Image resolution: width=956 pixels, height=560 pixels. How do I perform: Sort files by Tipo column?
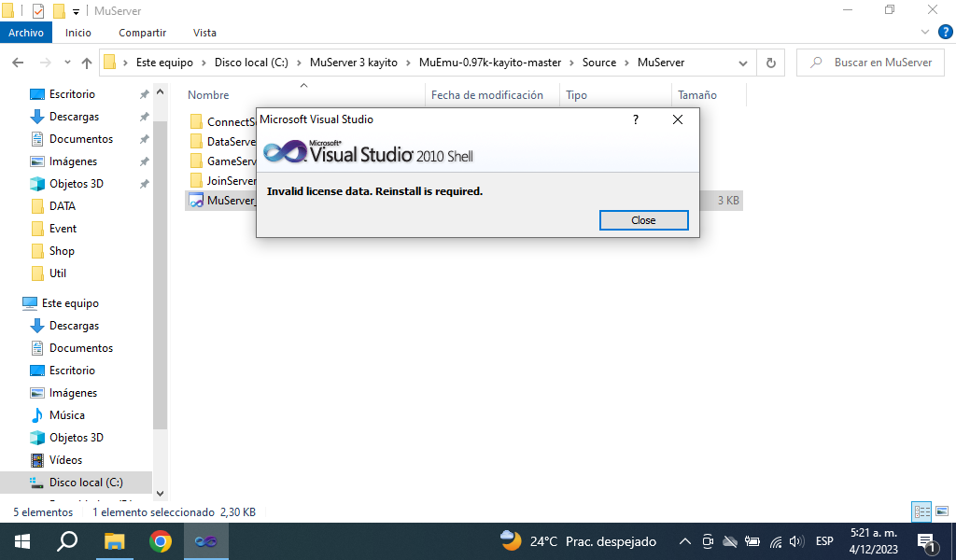point(576,94)
